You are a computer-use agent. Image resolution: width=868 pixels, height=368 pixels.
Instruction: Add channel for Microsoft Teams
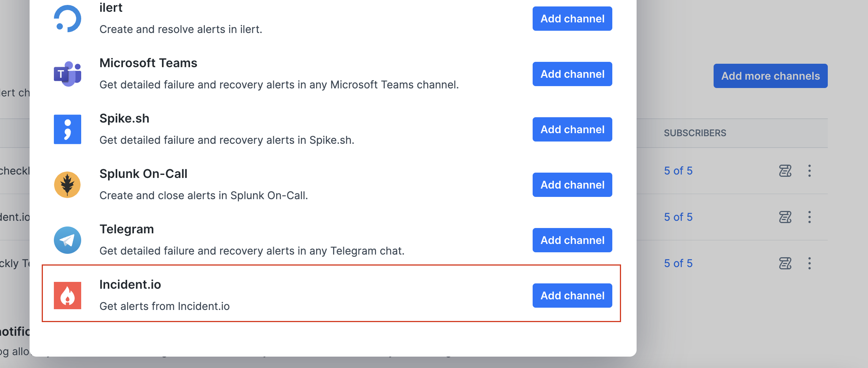pos(572,74)
